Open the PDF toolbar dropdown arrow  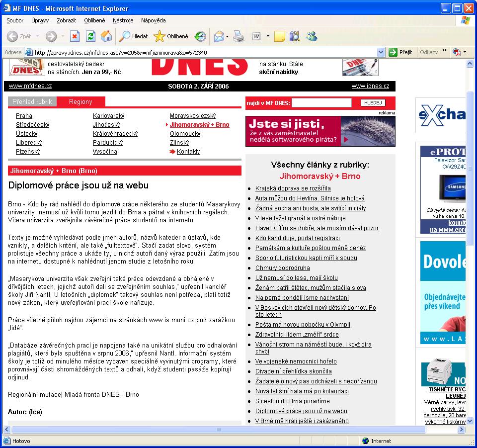465,52
